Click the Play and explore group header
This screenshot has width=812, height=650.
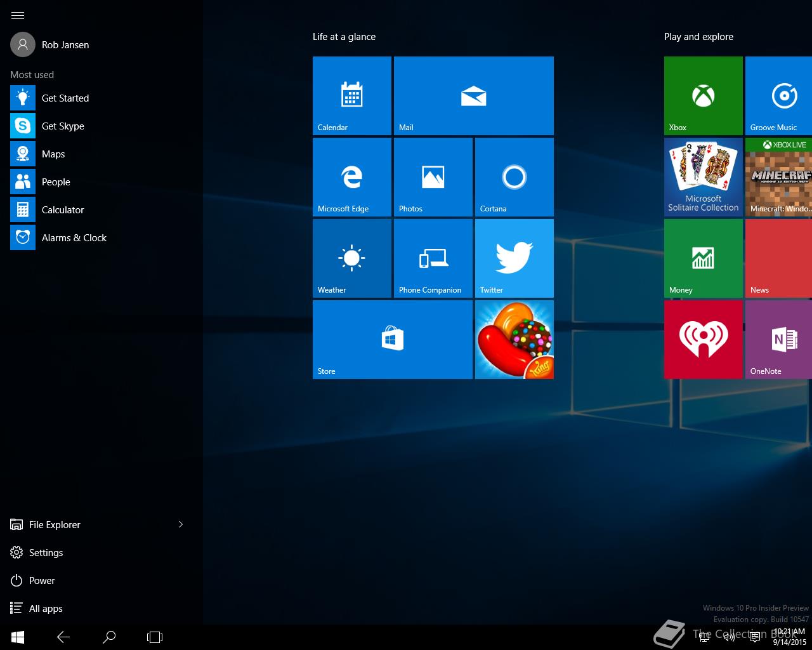point(698,37)
